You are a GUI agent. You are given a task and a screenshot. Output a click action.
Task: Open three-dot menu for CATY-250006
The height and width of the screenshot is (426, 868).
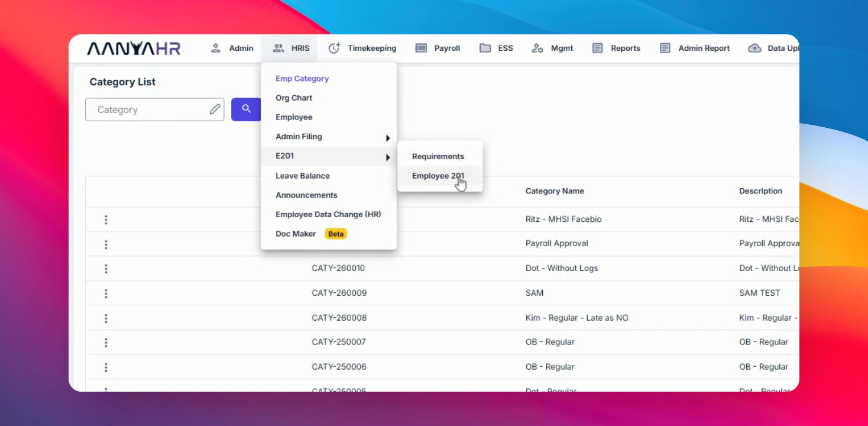[106, 367]
